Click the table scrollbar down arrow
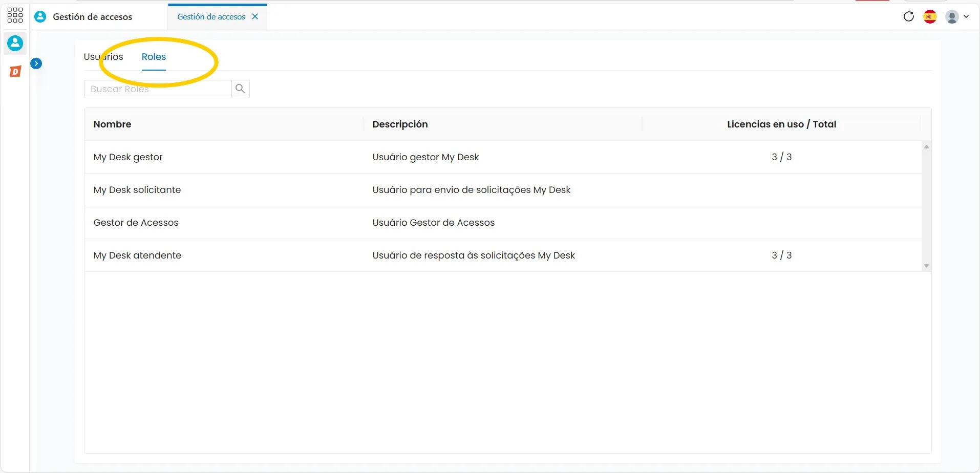This screenshot has width=980, height=473. click(x=926, y=266)
